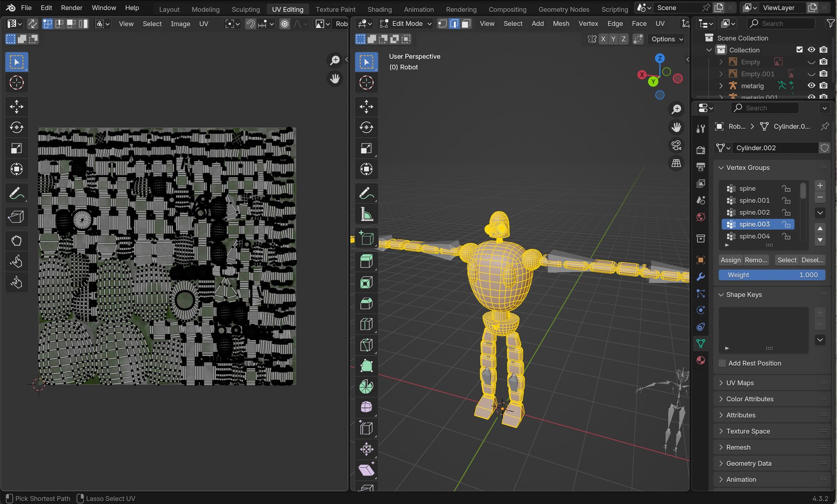
Task: Select the Bevel tool in 3D viewport
Action: tap(367, 303)
